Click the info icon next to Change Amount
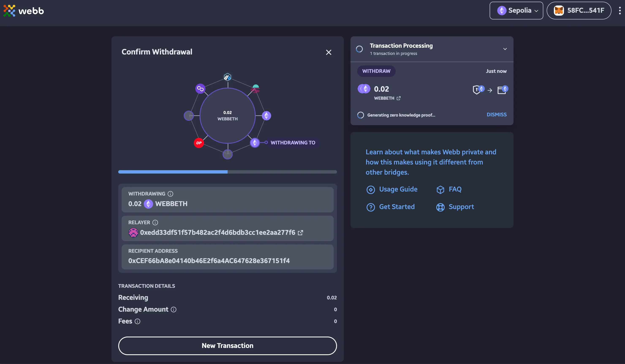This screenshot has height=364, width=625. pos(173,309)
